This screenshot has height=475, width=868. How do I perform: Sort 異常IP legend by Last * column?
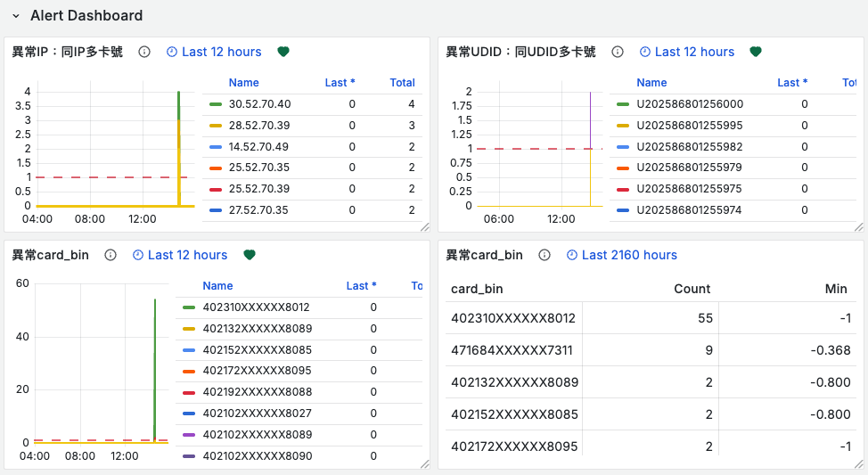coord(340,83)
